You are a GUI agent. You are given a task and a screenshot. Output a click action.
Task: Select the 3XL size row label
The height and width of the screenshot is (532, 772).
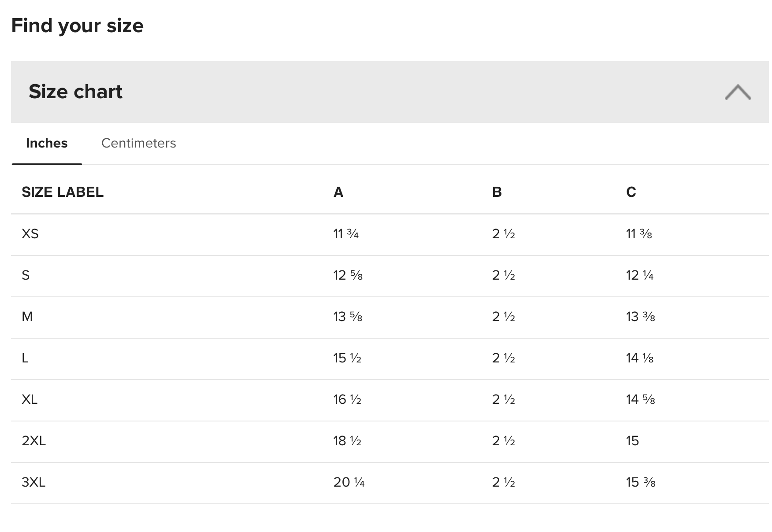coord(33,482)
